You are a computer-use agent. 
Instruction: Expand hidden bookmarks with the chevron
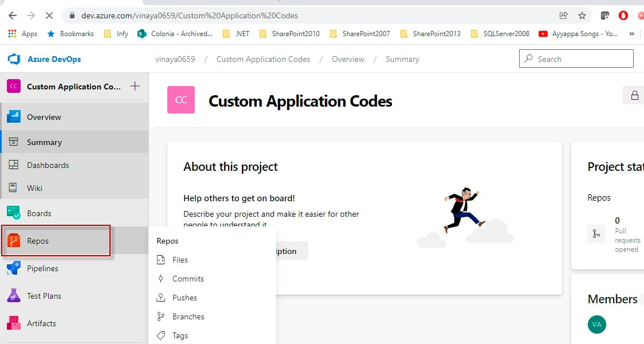pyautogui.click(x=631, y=34)
